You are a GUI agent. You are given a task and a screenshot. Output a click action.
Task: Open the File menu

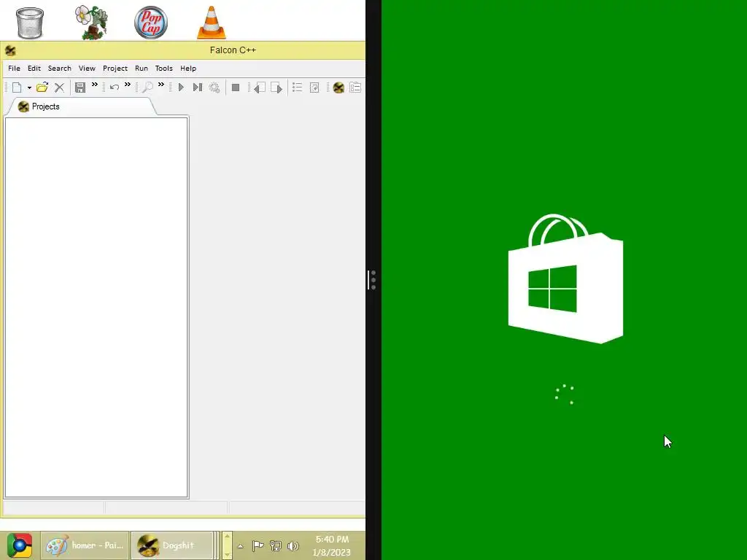coord(15,68)
